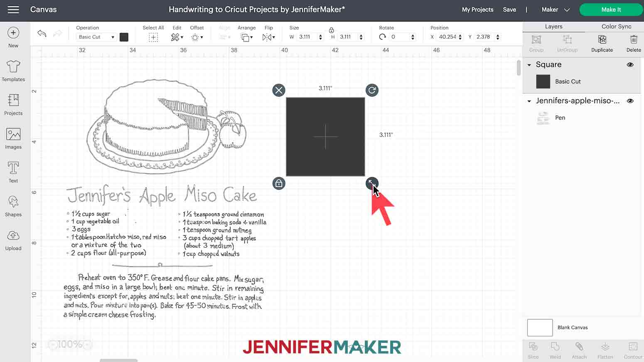Click the green Make It button
Image resolution: width=644 pixels, height=362 pixels.
tap(611, 10)
